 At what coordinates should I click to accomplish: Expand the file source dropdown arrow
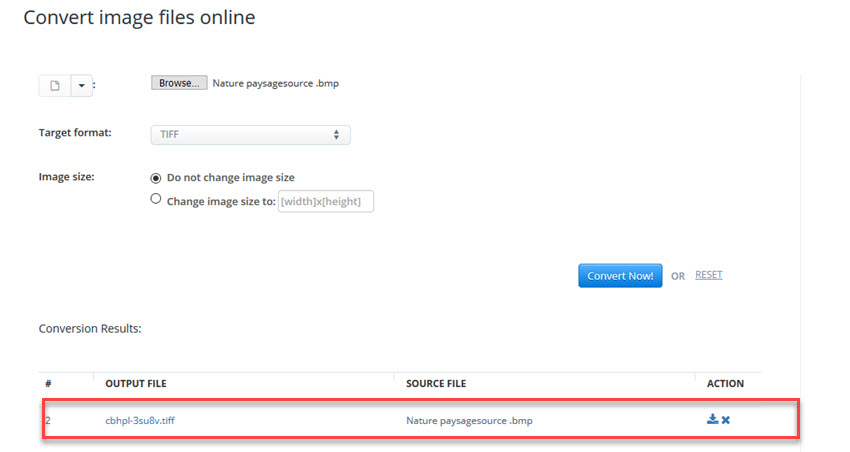click(81, 86)
